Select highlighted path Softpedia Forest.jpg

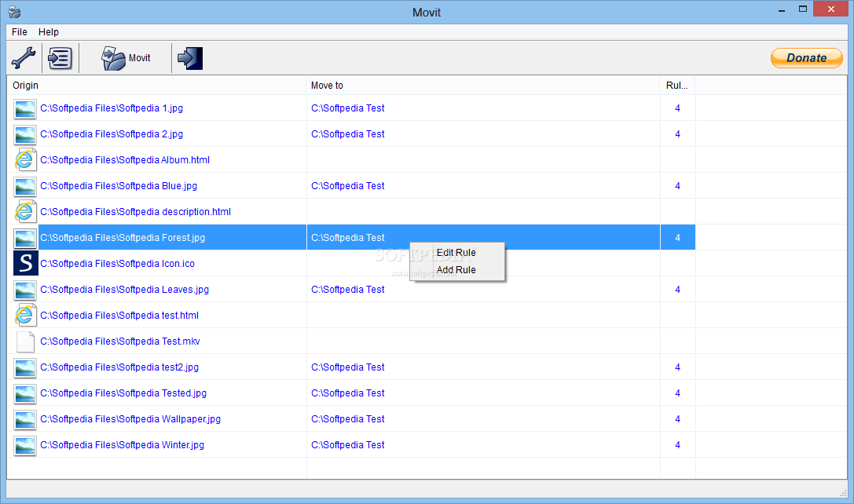(x=123, y=238)
